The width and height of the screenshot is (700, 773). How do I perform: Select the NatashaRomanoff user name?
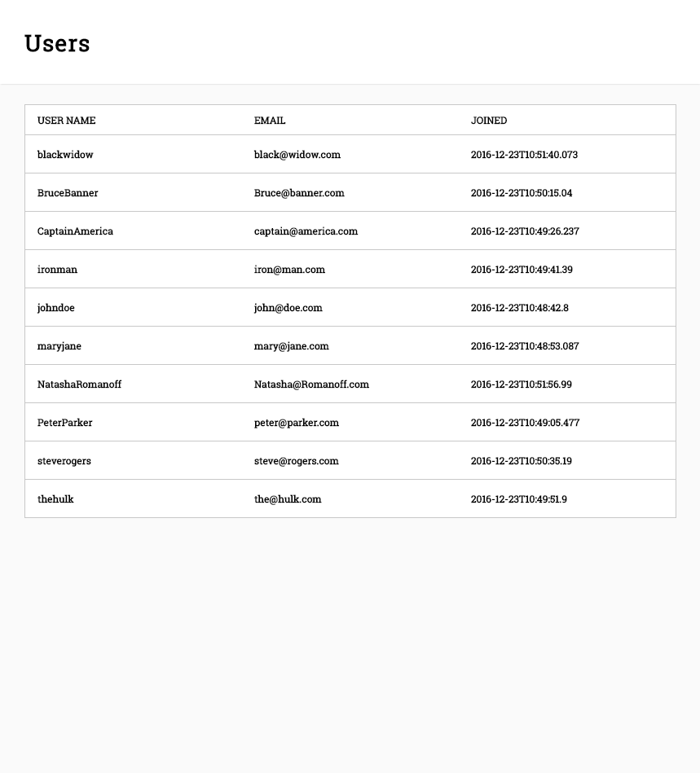click(x=79, y=384)
